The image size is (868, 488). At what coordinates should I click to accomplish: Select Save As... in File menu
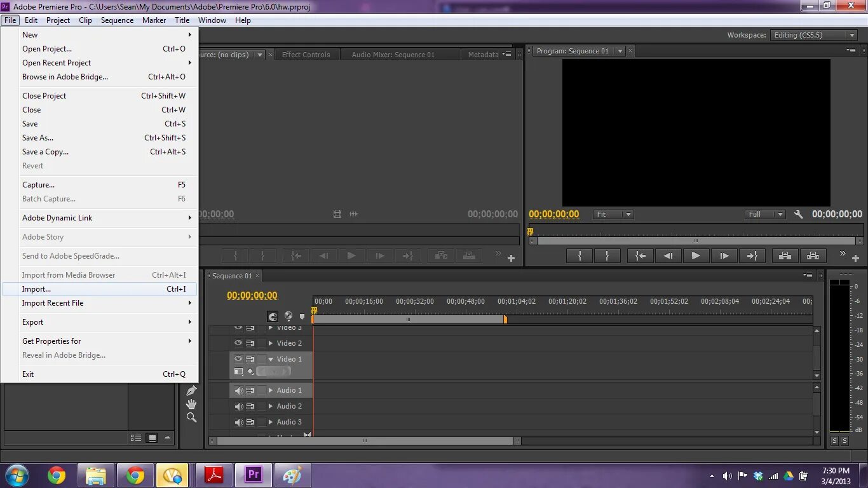coord(99,138)
